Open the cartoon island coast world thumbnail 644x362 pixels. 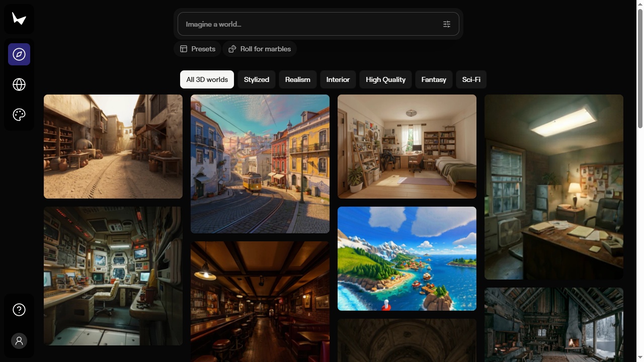click(x=407, y=258)
